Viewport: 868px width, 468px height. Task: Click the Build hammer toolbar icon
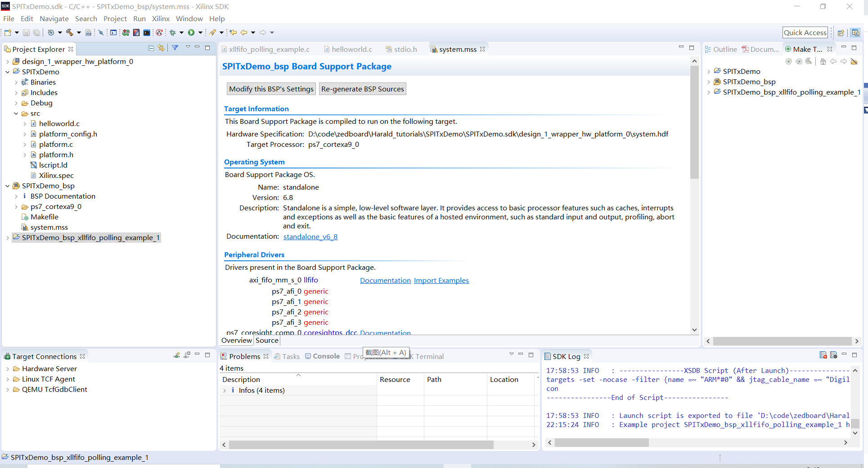click(70, 32)
